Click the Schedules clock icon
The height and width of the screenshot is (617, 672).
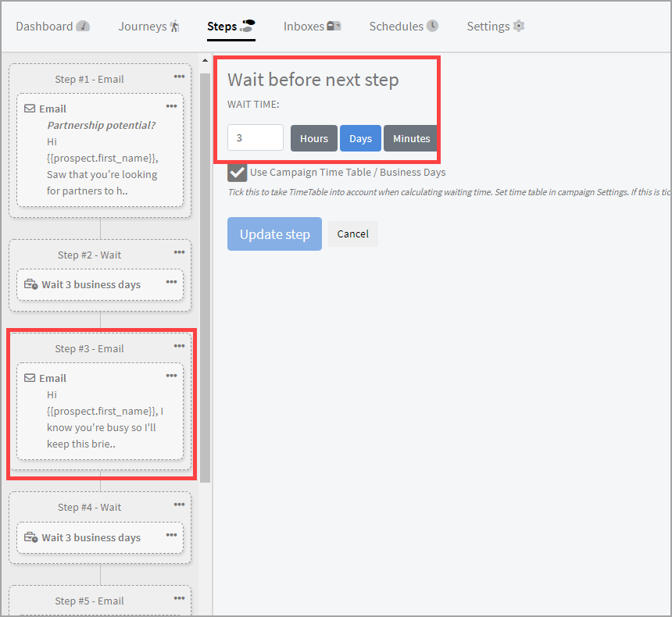pyautogui.click(x=432, y=27)
